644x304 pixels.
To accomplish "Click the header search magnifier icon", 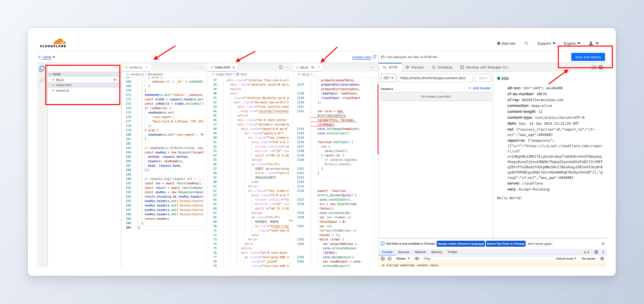I will (x=526, y=43).
